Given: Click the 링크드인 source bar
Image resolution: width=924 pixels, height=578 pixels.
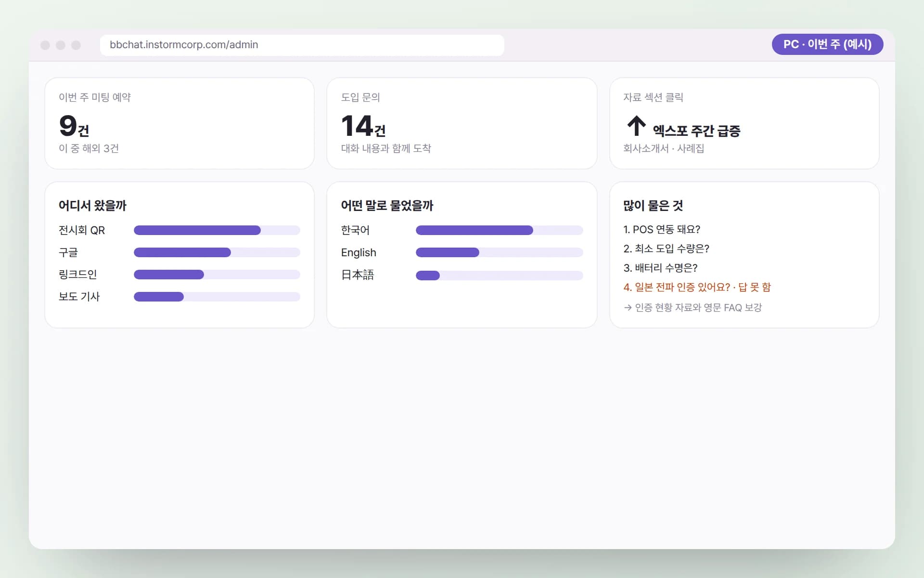Looking at the screenshot, I should pos(217,275).
